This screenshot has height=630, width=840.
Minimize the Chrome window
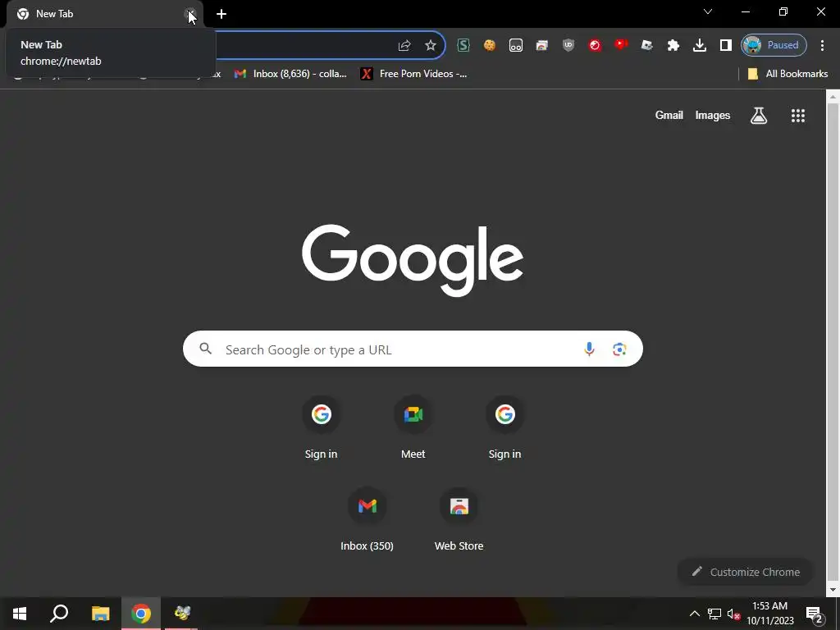click(x=746, y=11)
